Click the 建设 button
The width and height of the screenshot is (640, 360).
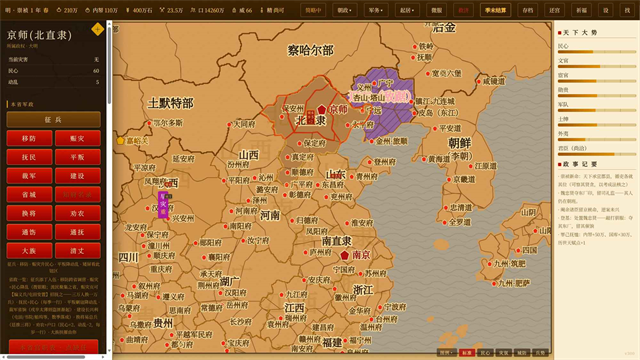click(x=78, y=176)
